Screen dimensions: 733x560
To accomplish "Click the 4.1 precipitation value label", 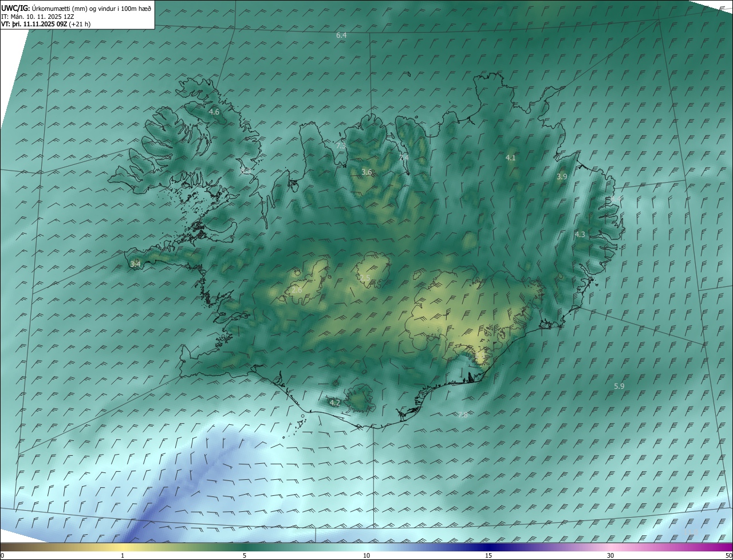I will [x=511, y=158].
